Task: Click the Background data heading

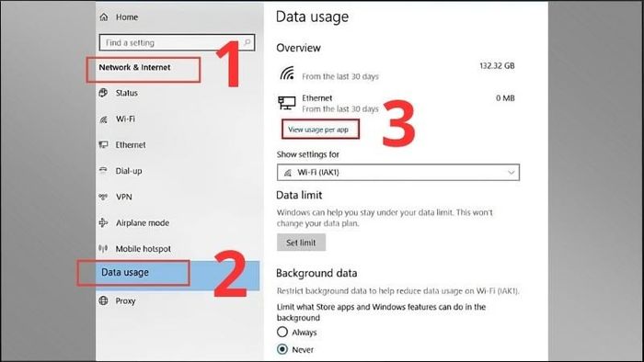Action: pyautogui.click(x=316, y=273)
